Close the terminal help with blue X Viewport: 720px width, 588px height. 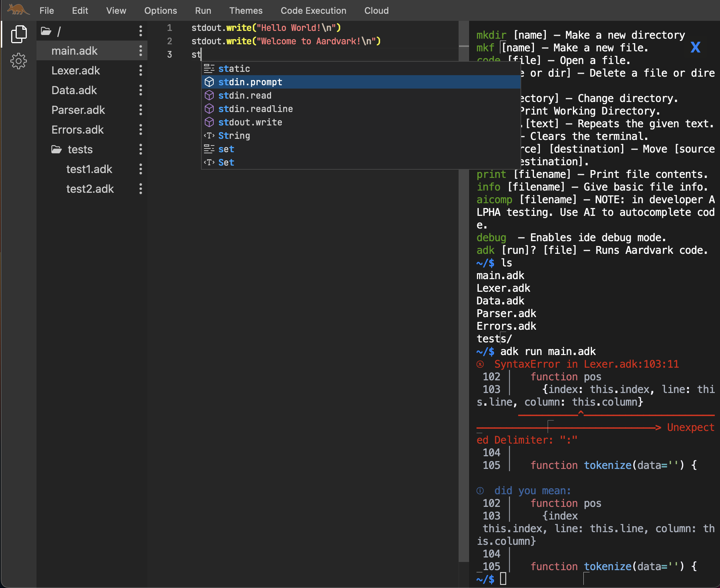pos(695,47)
